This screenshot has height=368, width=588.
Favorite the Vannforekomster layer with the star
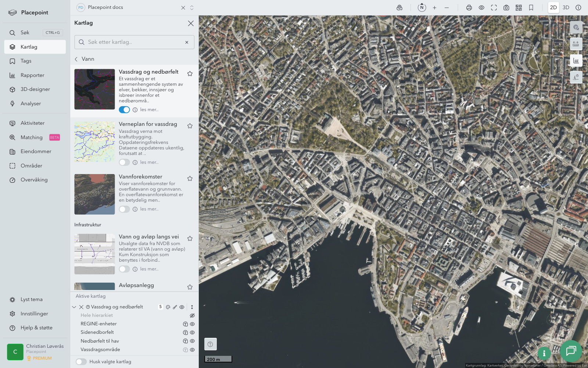(190, 178)
